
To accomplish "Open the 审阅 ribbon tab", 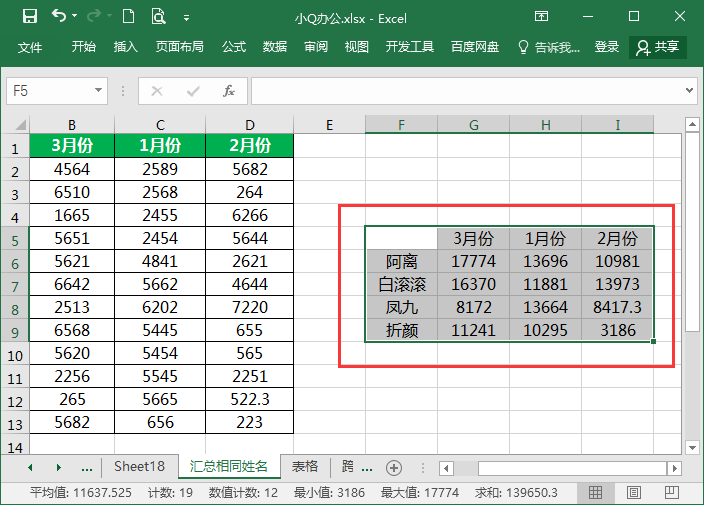I will 316,47.
